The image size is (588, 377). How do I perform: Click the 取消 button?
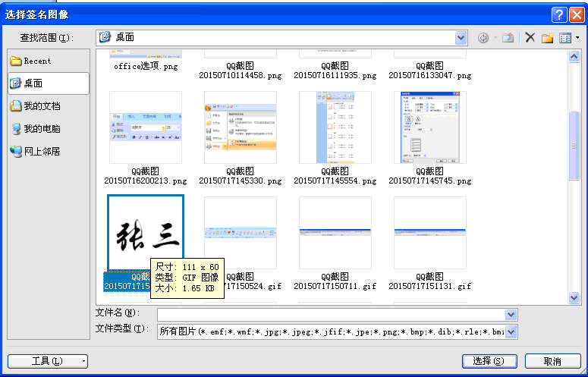coord(552,361)
